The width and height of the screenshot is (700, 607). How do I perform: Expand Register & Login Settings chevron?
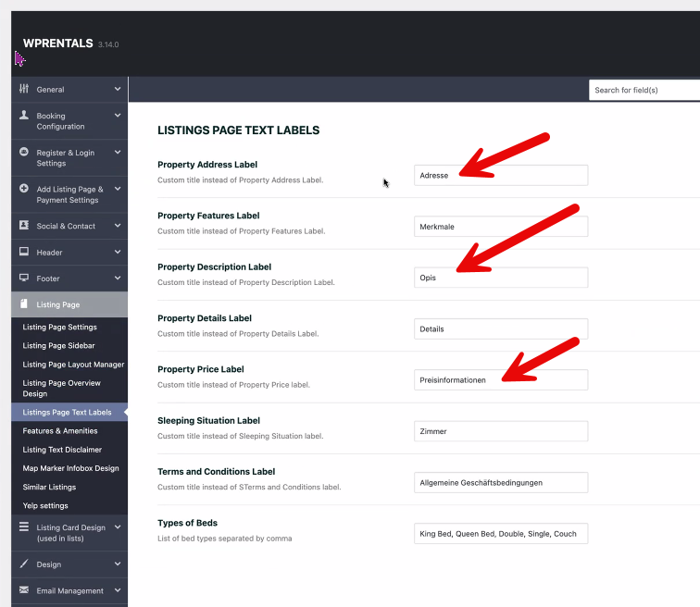coord(118,152)
